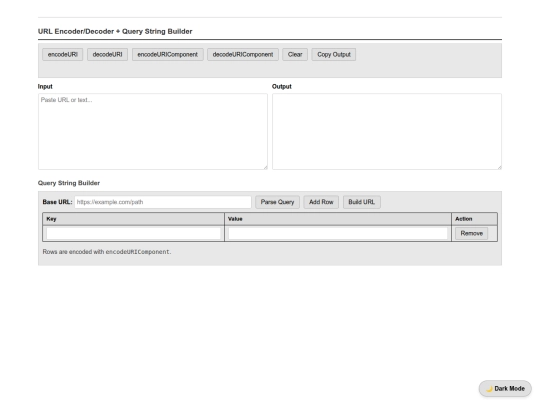Toggle Dark Mode

[x=505, y=388]
